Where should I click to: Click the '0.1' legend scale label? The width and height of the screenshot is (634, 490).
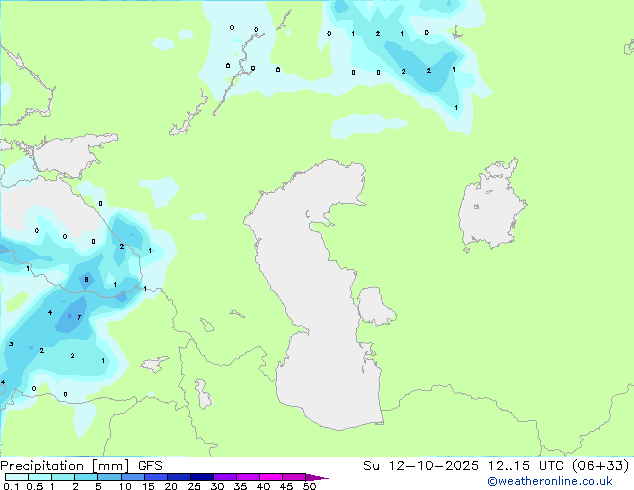(x=11, y=486)
